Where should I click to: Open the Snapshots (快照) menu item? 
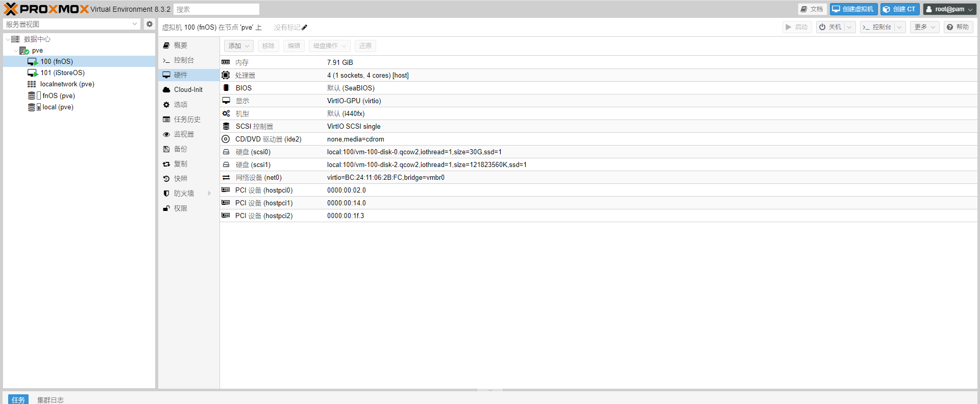[189, 179]
